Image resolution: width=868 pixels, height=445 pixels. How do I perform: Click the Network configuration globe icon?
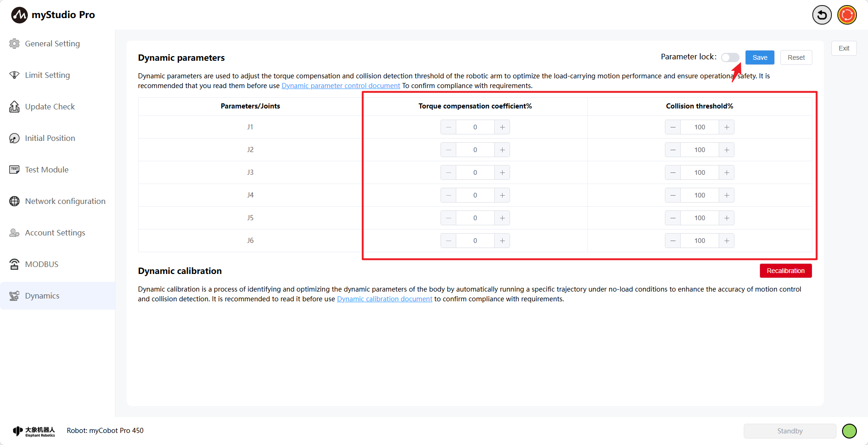14,201
